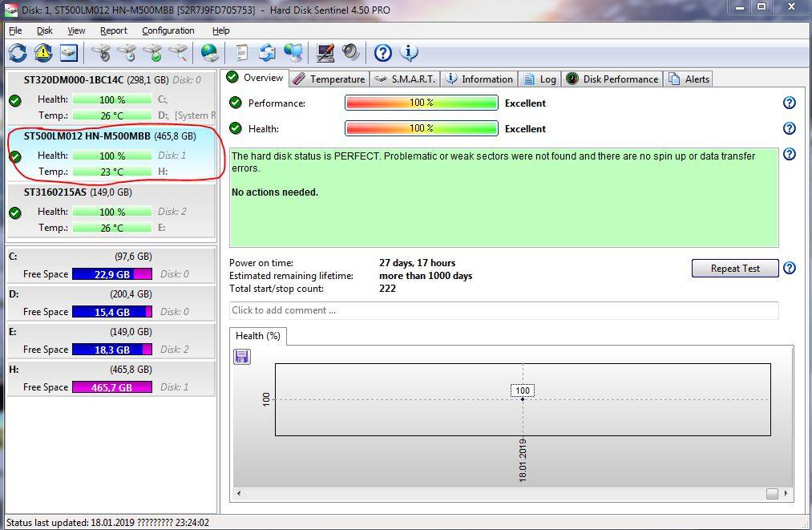Switch to the Disk Performance tab
The height and width of the screenshot is (530, 812).
point(612,79)
